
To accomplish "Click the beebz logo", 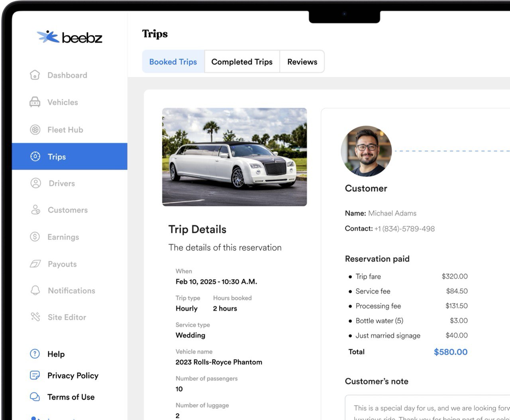I will (x=70, y=37).
